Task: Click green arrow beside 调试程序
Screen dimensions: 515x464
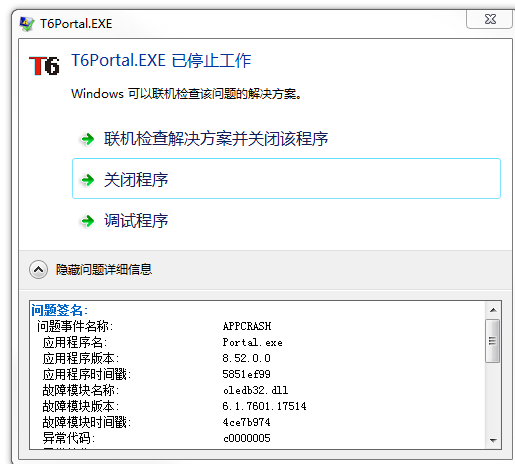Action: 88,221
